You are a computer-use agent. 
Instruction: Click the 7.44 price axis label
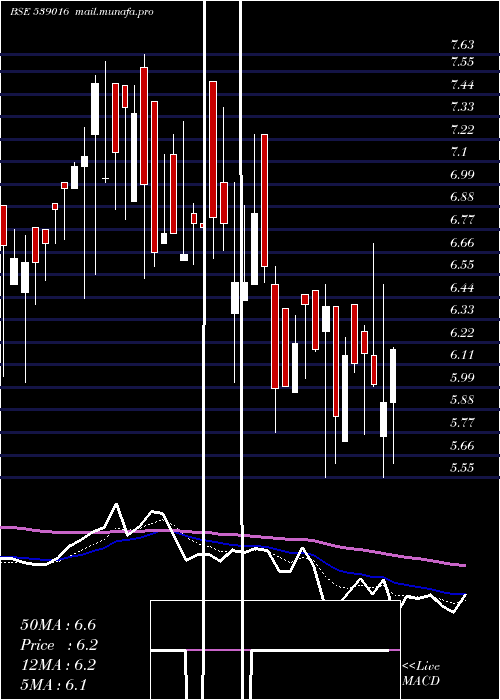pos(462,84)
